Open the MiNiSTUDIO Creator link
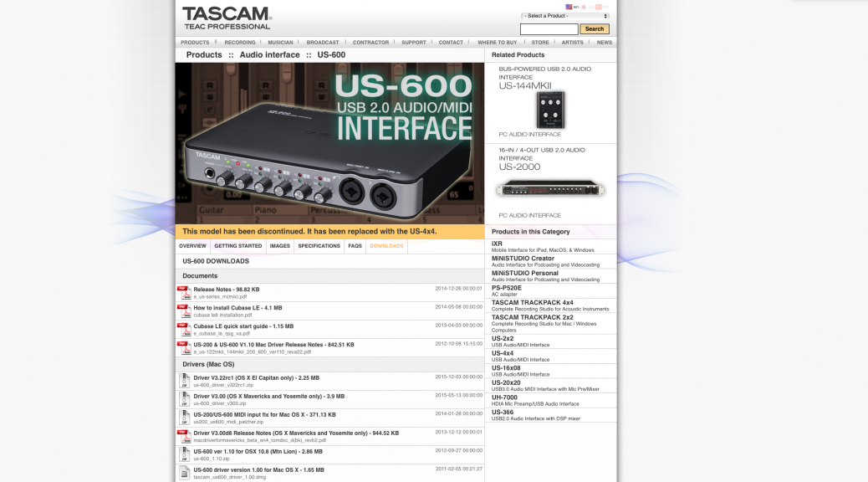 (x=523, y=259)
